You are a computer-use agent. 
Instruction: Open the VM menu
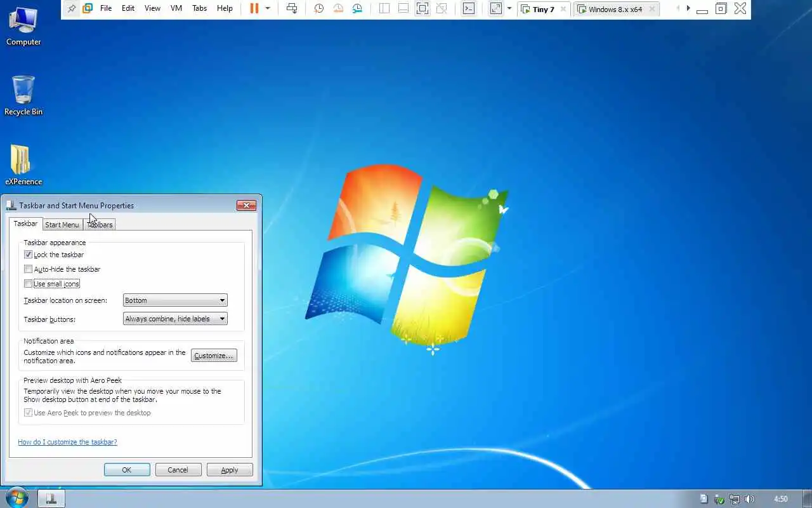(x=176, y=8)
